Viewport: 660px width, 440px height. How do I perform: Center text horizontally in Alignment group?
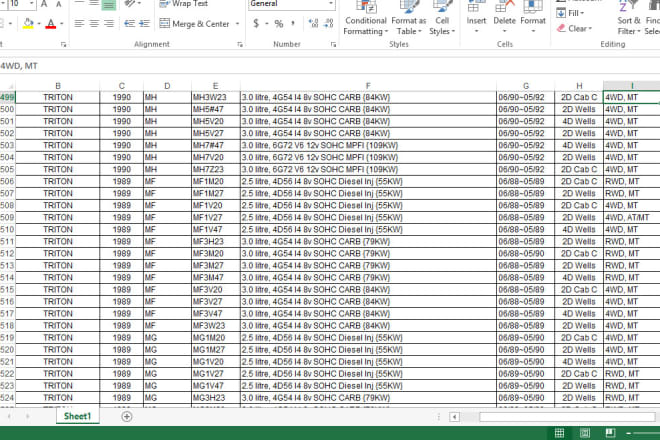coord(94,24)
